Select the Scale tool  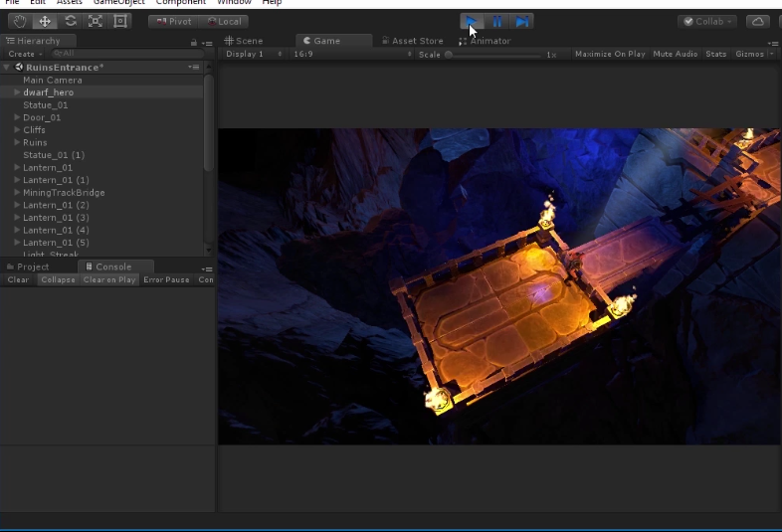tap(96, 21)
